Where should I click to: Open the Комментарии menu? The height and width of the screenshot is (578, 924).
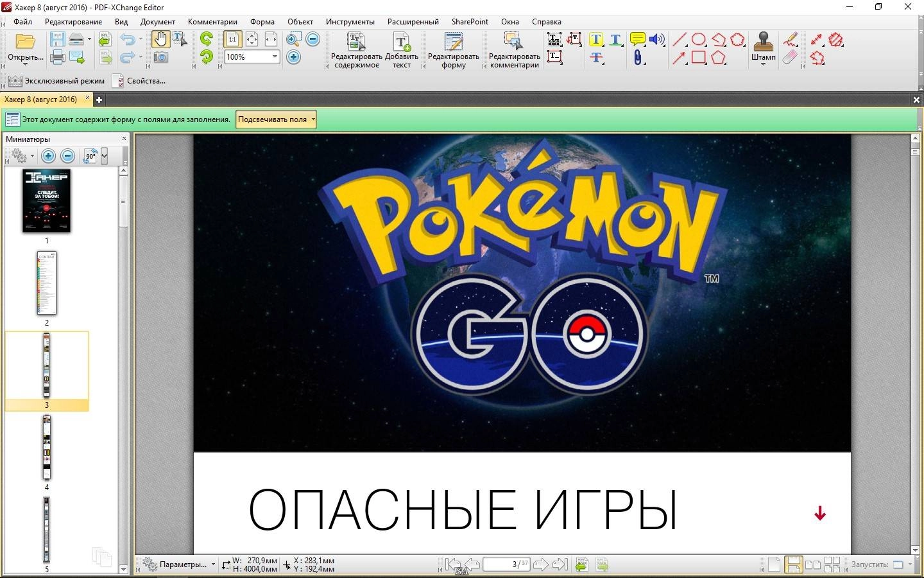coord(212,21)
